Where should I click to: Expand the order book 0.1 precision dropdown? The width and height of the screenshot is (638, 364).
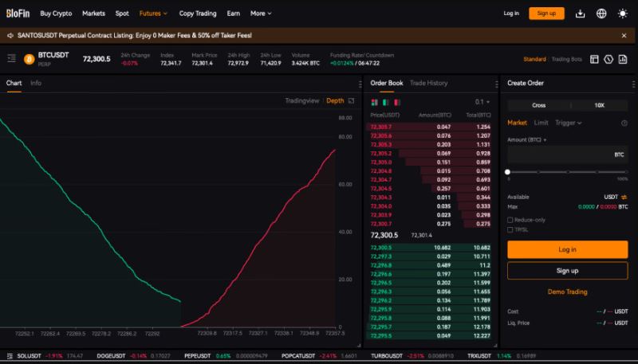pyautogui.click(x=482, y=102)
